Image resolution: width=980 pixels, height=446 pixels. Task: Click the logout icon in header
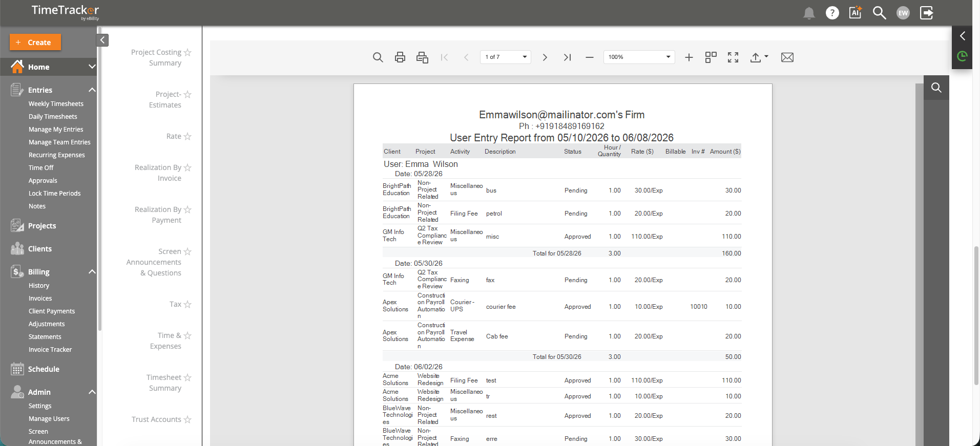927,13
